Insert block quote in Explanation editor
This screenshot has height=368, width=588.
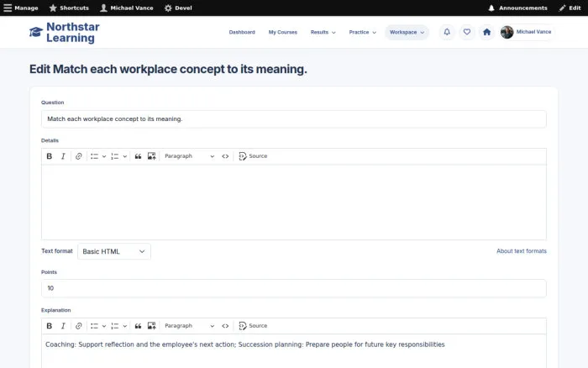pos(138,326)
